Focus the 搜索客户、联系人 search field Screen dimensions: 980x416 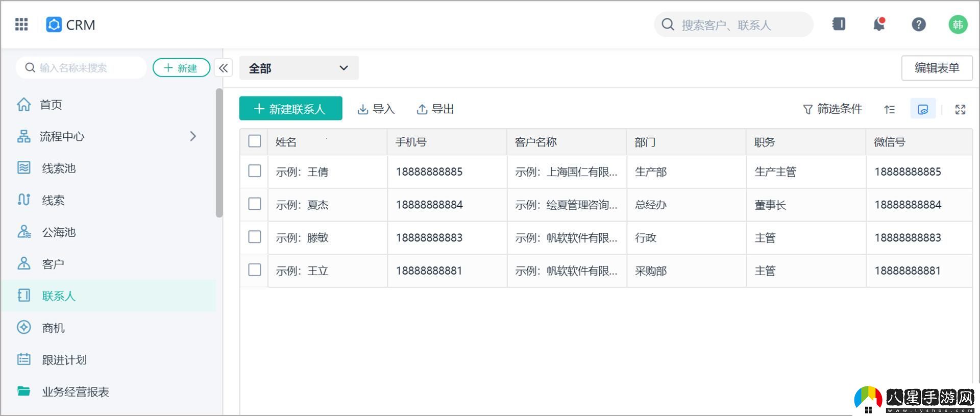pyautogui.click(x=734, y=25)
